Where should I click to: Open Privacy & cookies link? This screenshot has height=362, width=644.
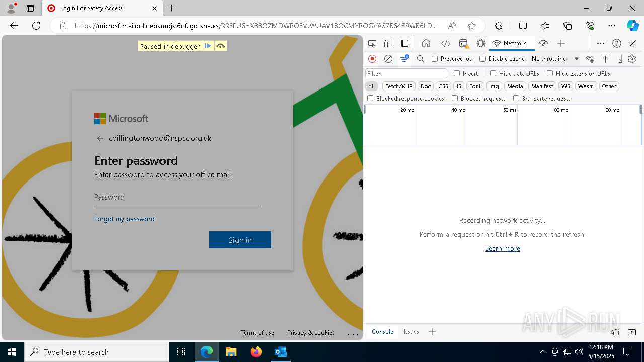tap(311, 333)
